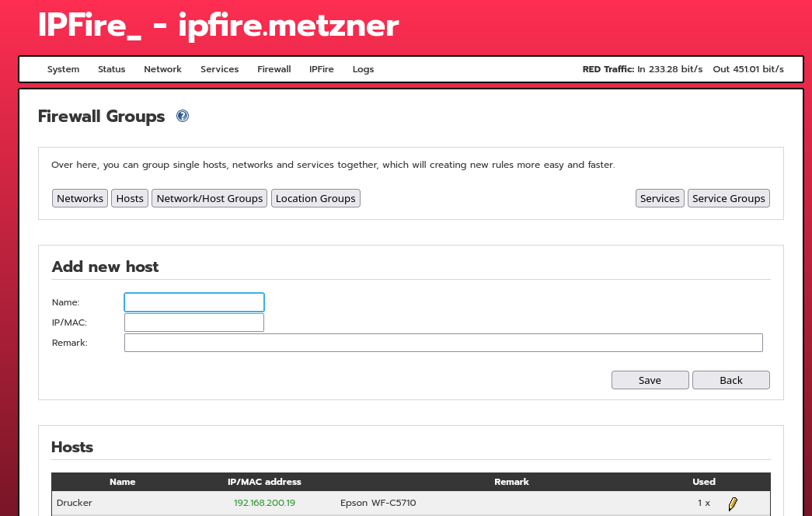Expand the Firewall menu

point(274,69)
